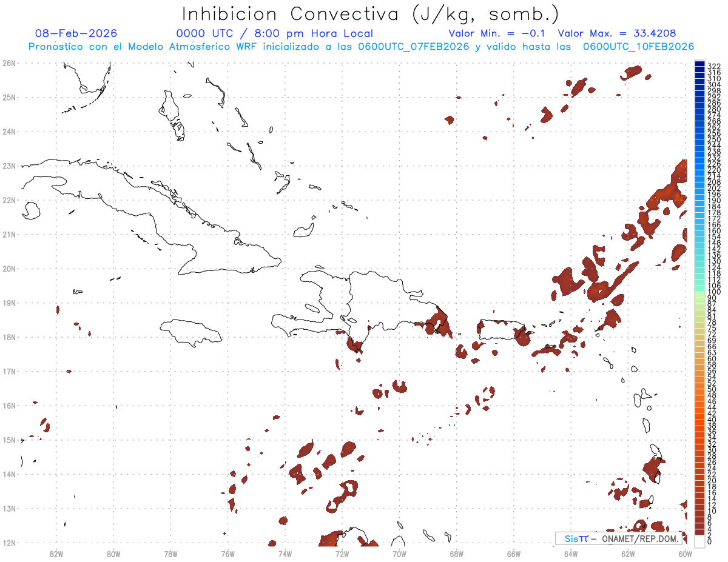Click the 18N latitude label
This screenshot has height=562, width=728.
[x=9, y=337]
